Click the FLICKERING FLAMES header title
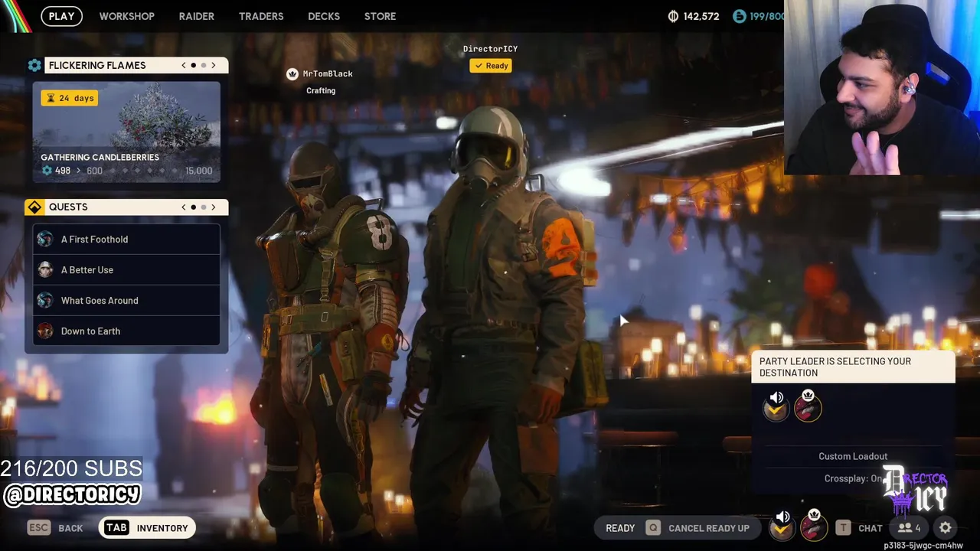This screenshot has height=551, width=980. [97, 65]
